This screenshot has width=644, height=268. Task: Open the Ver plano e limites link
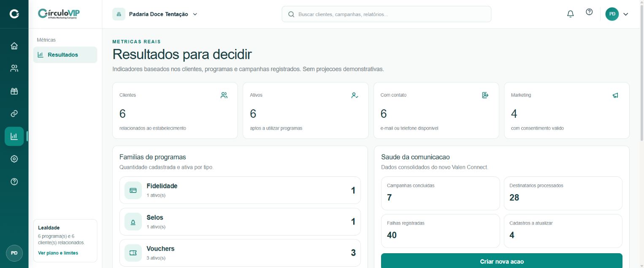[x=58, y=253]
